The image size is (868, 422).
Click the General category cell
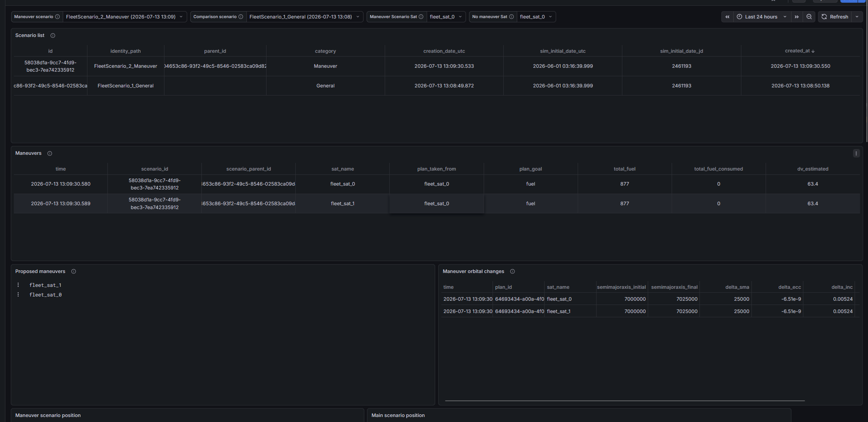click(x=325, y=85)
